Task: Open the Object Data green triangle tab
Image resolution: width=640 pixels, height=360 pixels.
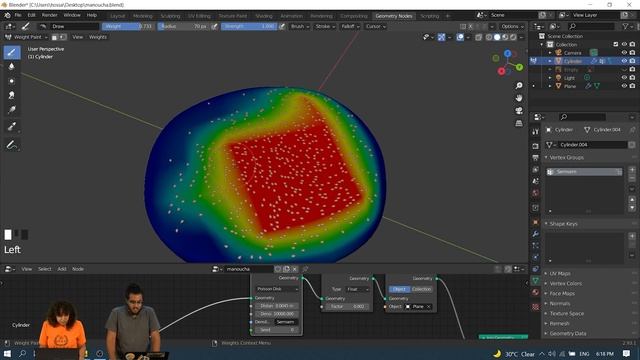Action: [536, 281]
